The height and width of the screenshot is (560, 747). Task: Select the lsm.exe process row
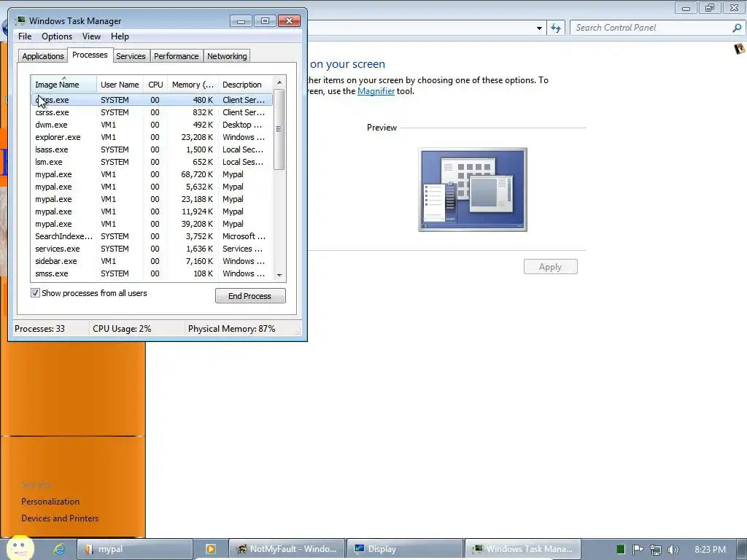click(x=152, y=162)
